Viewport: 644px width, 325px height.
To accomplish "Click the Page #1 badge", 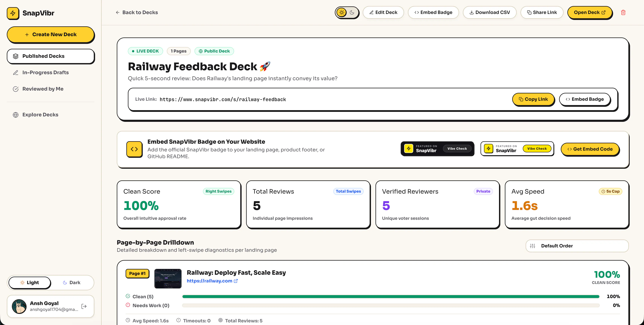I will (137, 273).
